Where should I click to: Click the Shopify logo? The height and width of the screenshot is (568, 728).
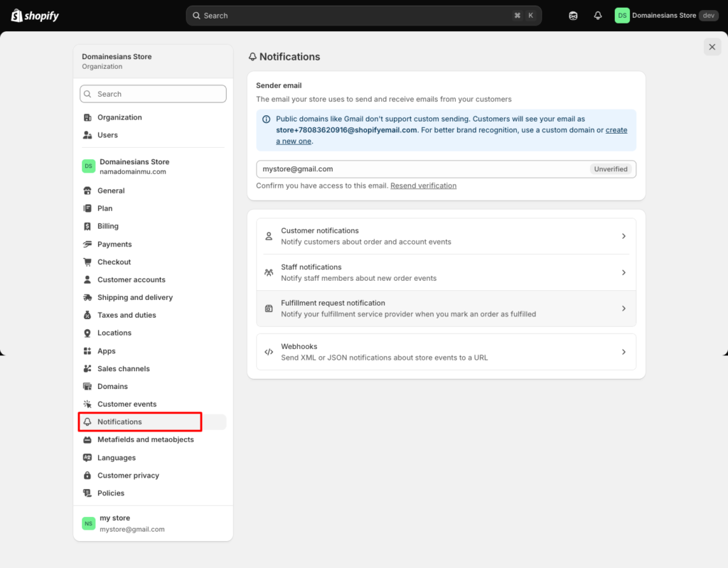point(35,16)
